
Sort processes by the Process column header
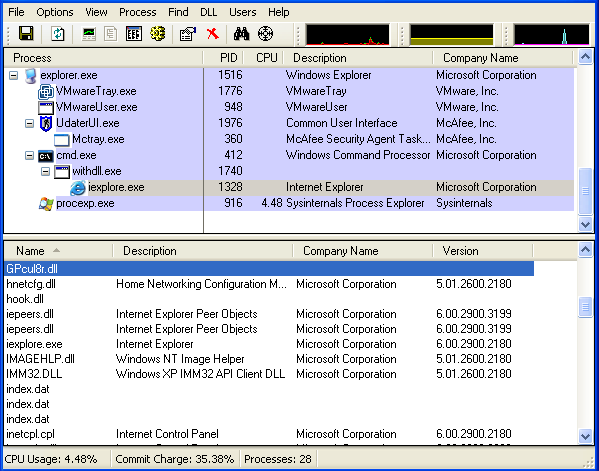coord(103,58)
